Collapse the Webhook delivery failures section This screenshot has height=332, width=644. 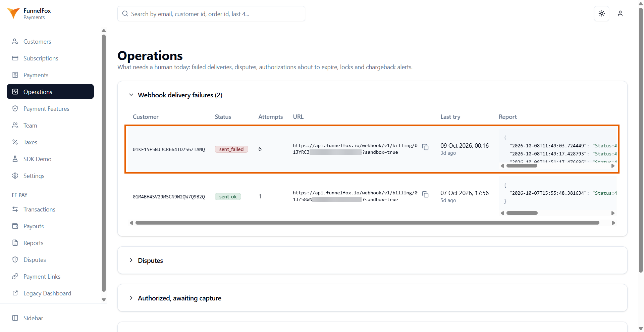tap(131, 95)
